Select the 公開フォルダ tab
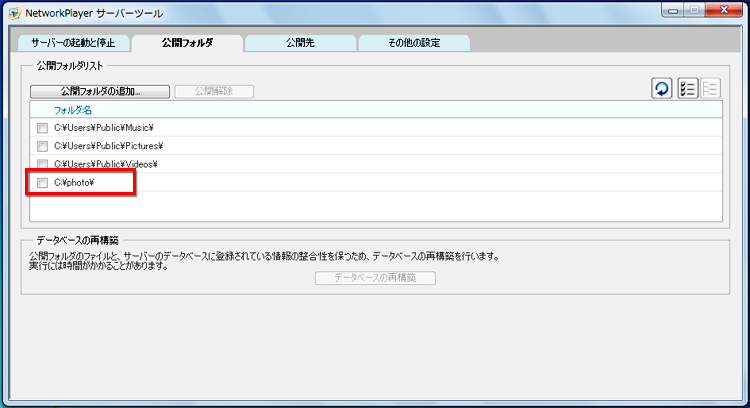This screenshot has height=408, width=750. coord(188,43)
